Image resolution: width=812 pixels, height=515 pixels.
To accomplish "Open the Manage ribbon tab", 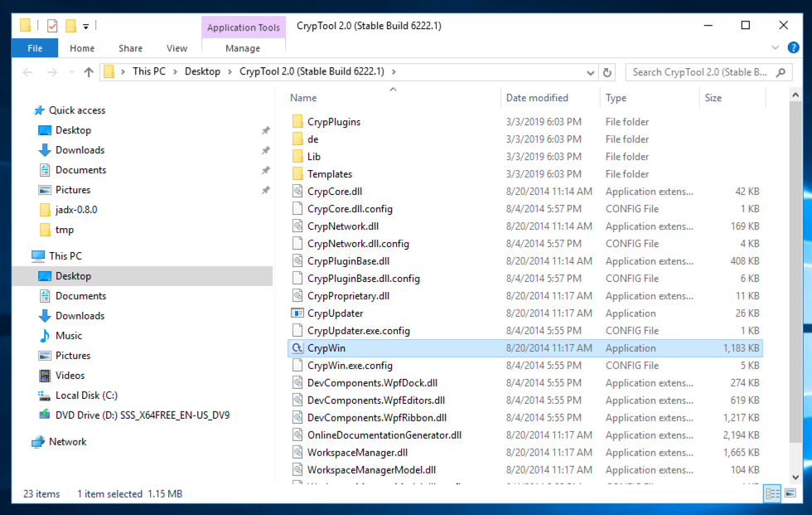I will tap(242, 48).
